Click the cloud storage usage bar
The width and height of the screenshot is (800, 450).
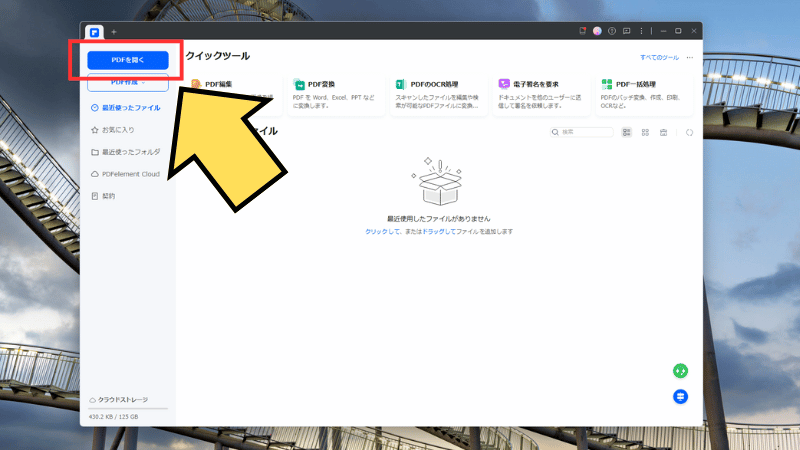point(128,409)
